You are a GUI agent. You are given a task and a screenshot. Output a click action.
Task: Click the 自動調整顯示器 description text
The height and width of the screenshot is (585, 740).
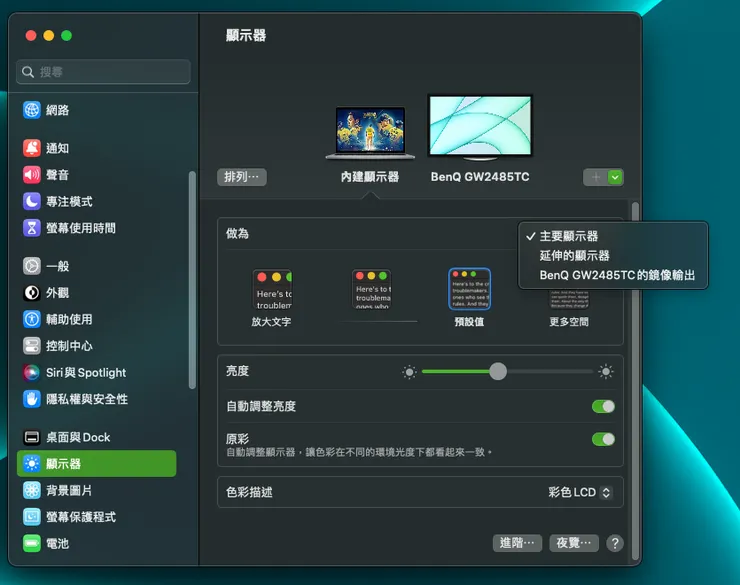pos(359,452)
